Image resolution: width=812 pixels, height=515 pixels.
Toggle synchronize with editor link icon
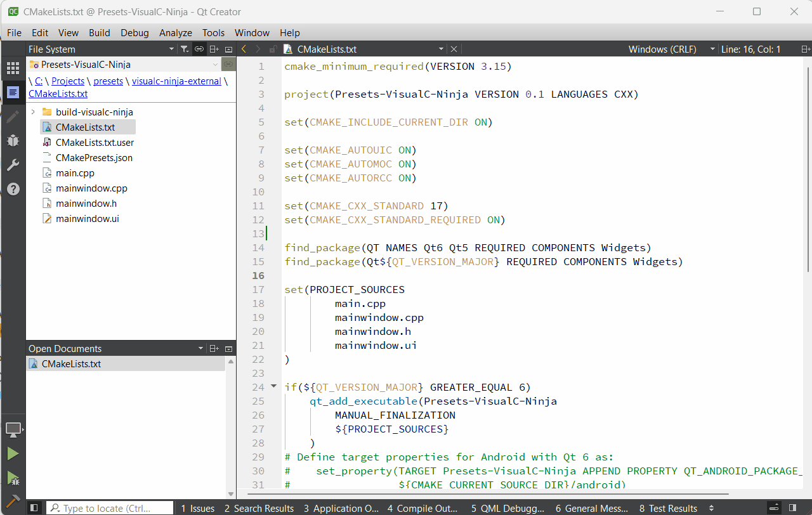tap(199, 49)
